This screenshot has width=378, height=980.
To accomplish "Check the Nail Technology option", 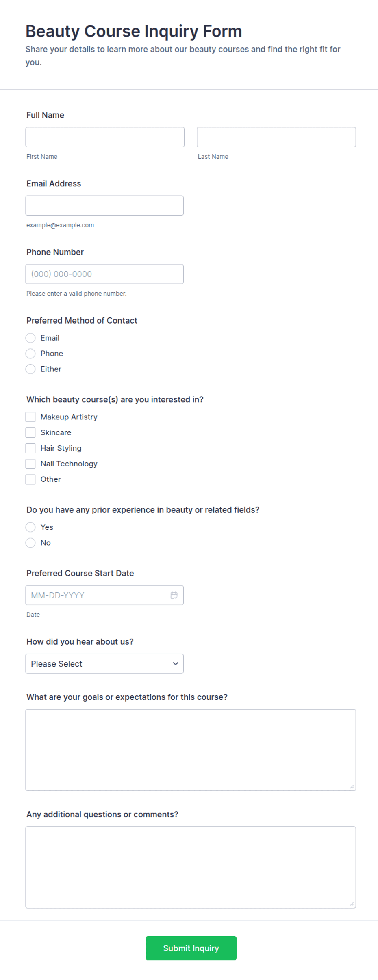I will click(x=30, y=464).
